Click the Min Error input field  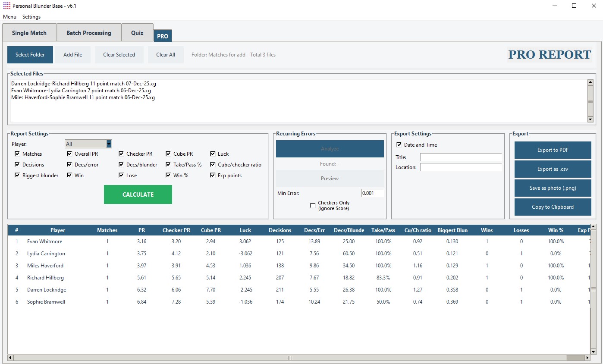coord(372,193)
